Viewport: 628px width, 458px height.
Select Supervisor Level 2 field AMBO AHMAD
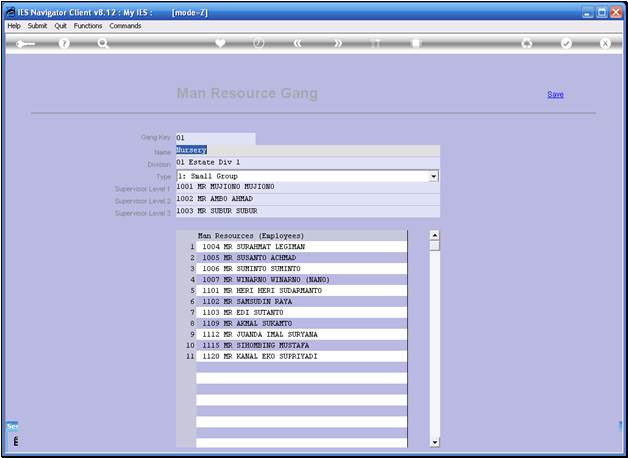tap(308, 199)
